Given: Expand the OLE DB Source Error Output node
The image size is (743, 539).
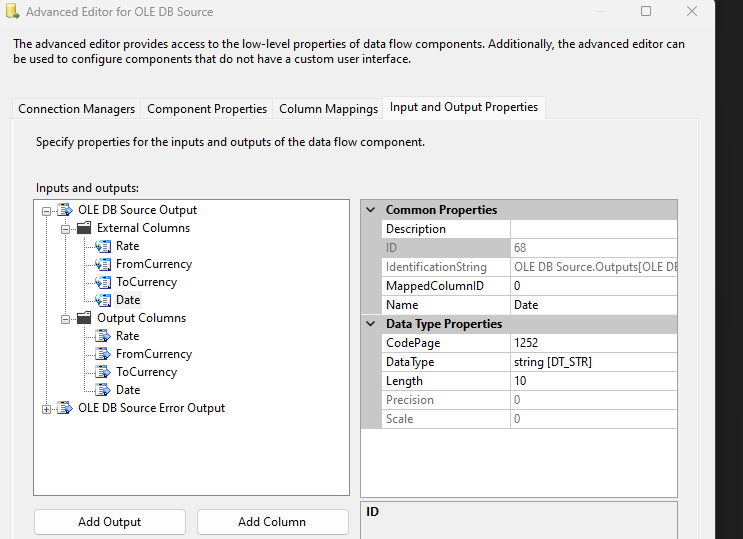Looking at the screenshot, I should pyautogui.click(x=46, y=408).
